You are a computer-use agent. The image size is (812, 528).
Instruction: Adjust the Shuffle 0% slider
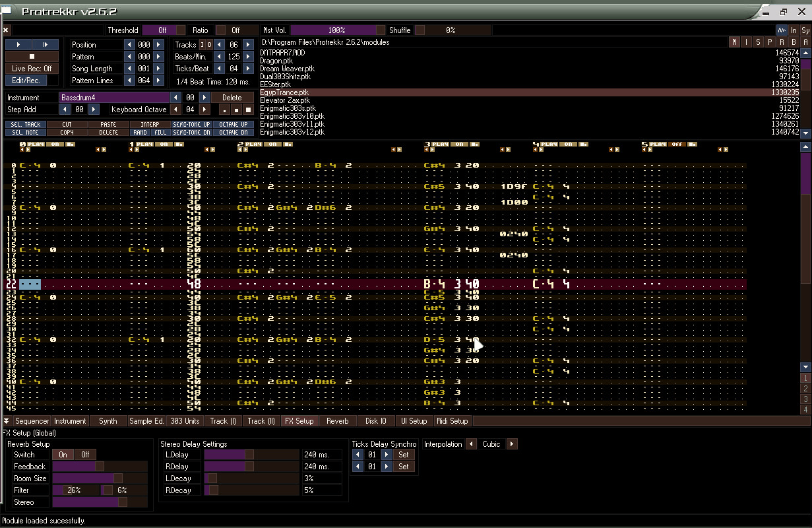(x=453, y=30)
